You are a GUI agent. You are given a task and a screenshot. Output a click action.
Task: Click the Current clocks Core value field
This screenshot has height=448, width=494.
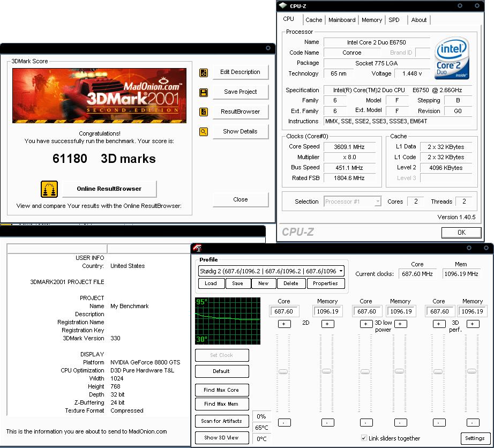tap(417, 274)
